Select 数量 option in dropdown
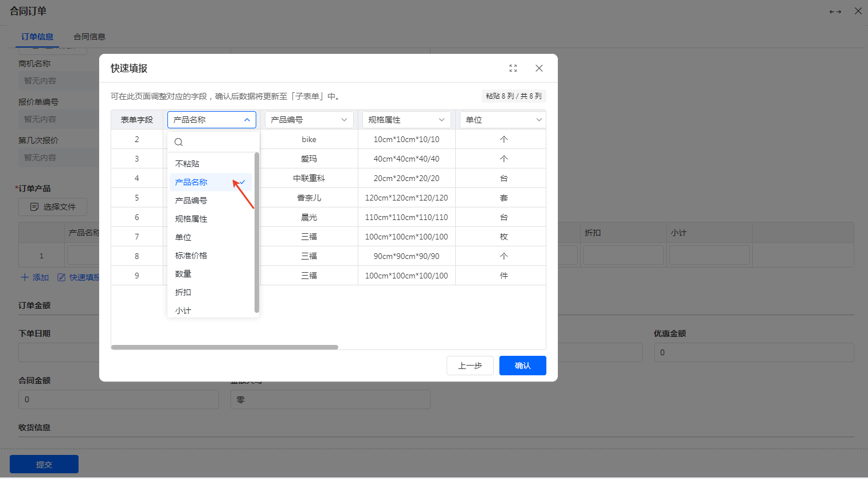Viewport: 868px width, 479px height. point(183,274)
